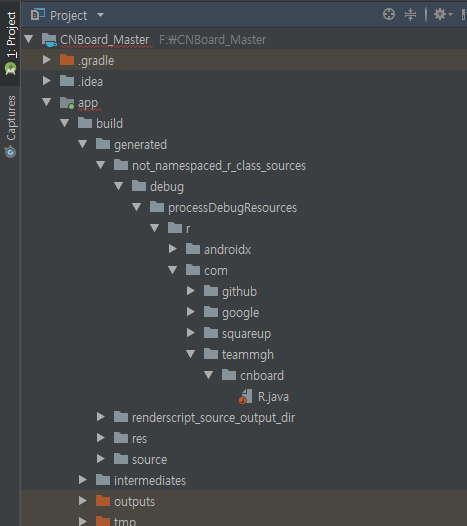The image size is (467, 526).
Task: Select the outputs folder label
Action: 134,502
